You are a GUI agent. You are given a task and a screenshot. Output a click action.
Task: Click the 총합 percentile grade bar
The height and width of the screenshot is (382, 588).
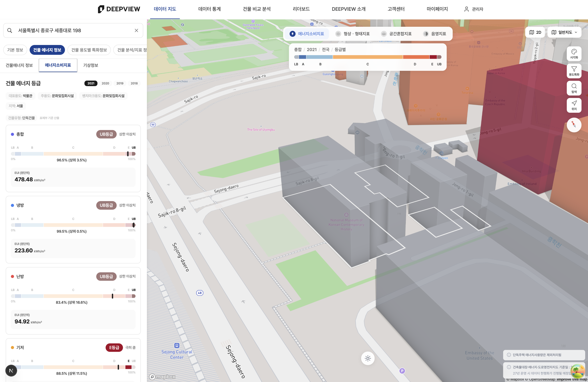point(73,154)
